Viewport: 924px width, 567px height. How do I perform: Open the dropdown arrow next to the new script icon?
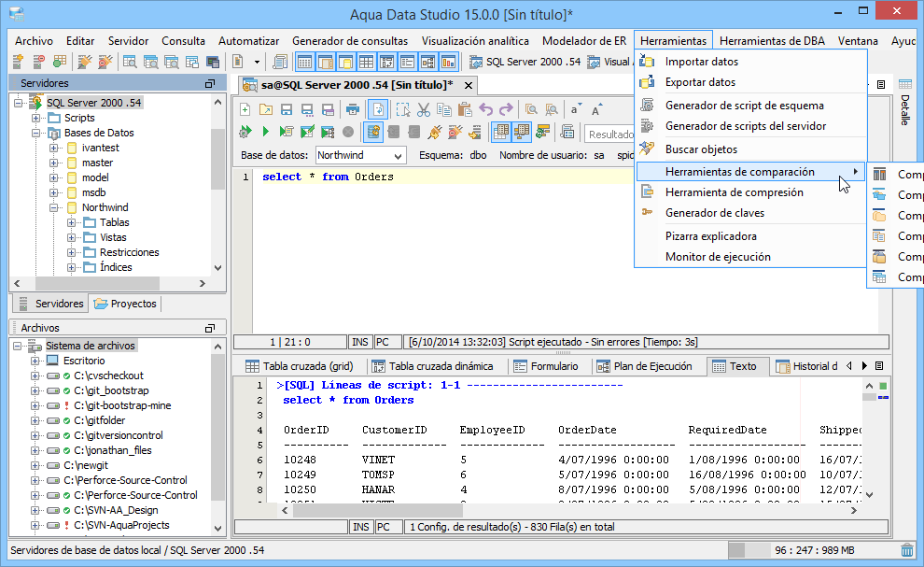257,62
